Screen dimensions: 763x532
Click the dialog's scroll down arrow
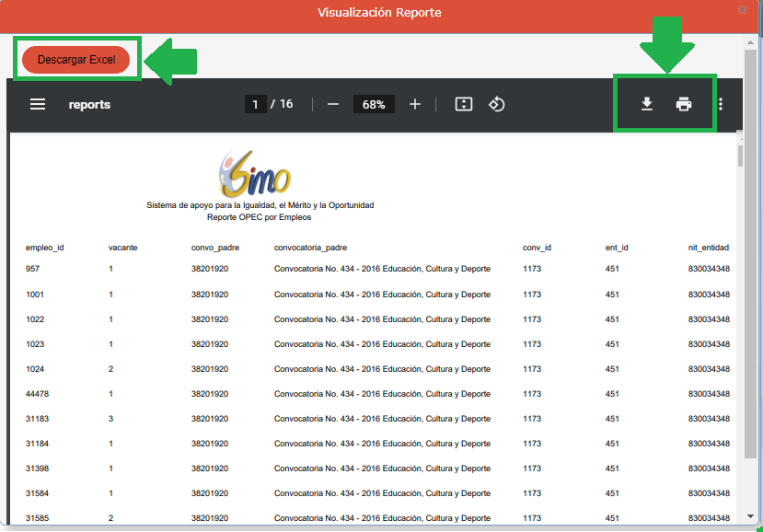753,515
